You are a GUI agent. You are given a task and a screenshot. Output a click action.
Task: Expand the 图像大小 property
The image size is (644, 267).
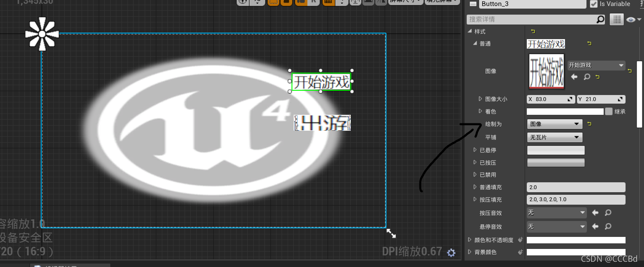point(480,99)
